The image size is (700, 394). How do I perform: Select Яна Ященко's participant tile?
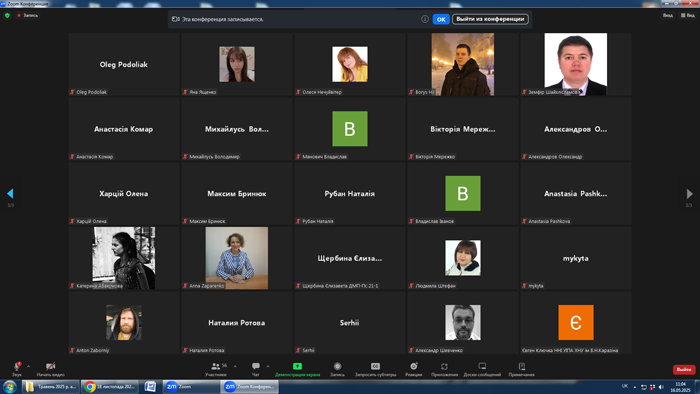[237, 64]
